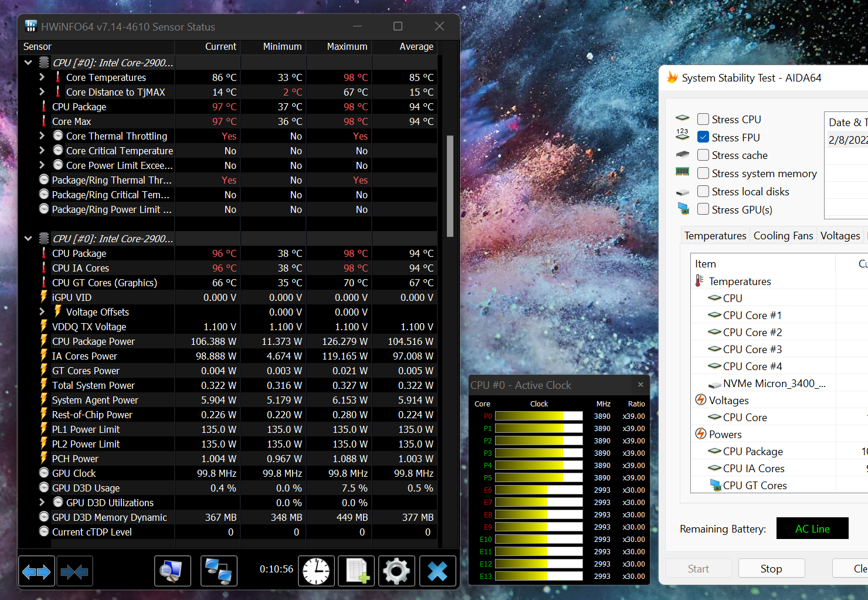Viewport: 868px width, 600px height.
Task: Expand the Core Temperatures row
Action: pyautogui.click(x=42, y=77)
